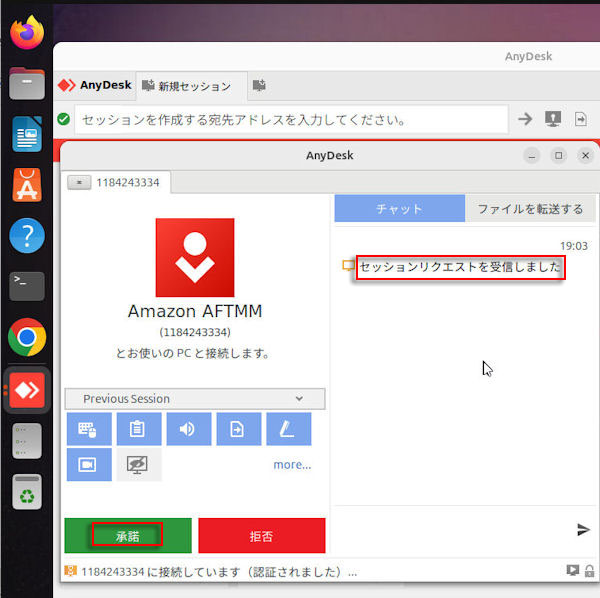Click the remote address input field
Image resolution: width=600 pixels, height=598 pixels.
pyautogui.click(x=292, y=120)
